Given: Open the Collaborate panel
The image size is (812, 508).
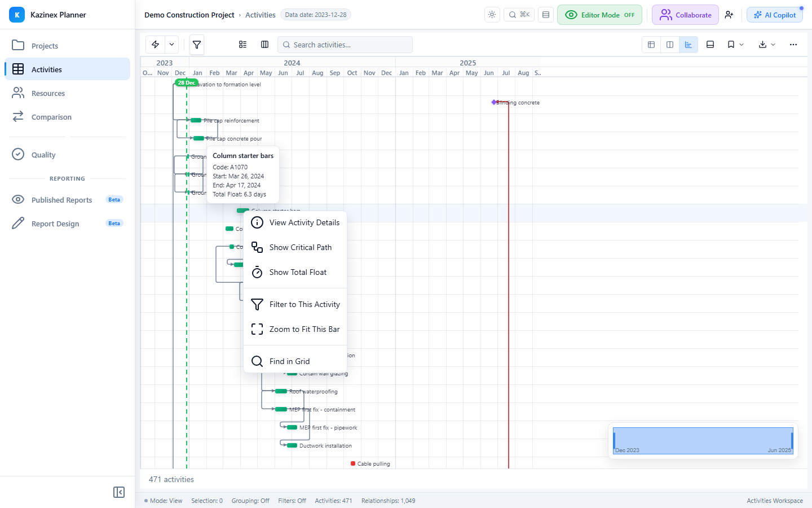Looking at the screenshot, I should [685, 15].
